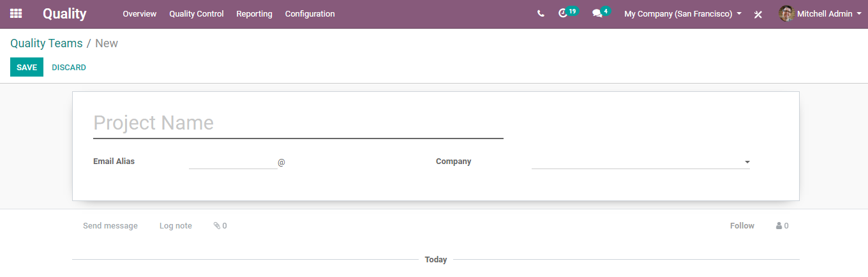Open the Quality Control menu
The image size is (868, 277).
click(197, 13)
